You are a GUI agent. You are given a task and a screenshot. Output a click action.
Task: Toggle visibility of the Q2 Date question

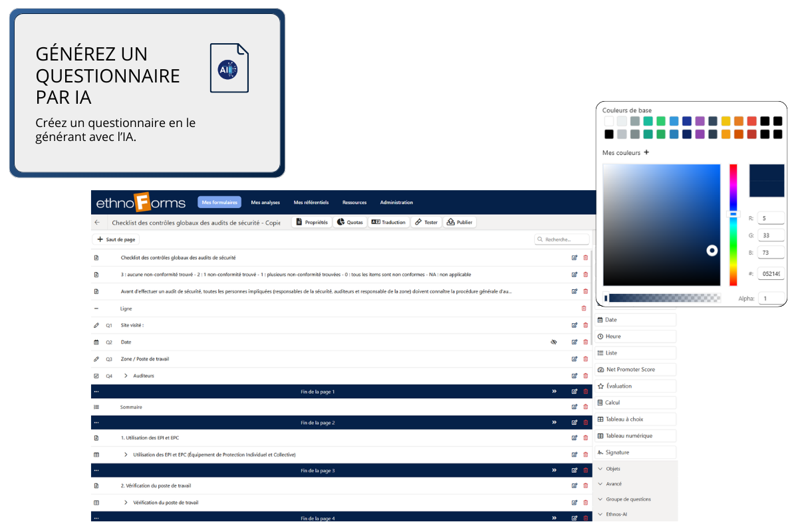[x=554, y=342]
